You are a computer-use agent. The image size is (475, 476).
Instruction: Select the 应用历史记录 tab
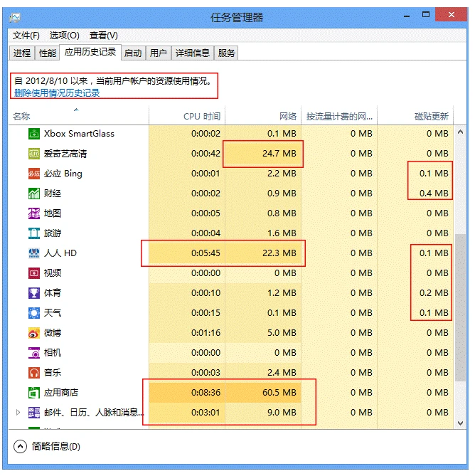coord(90,52)
